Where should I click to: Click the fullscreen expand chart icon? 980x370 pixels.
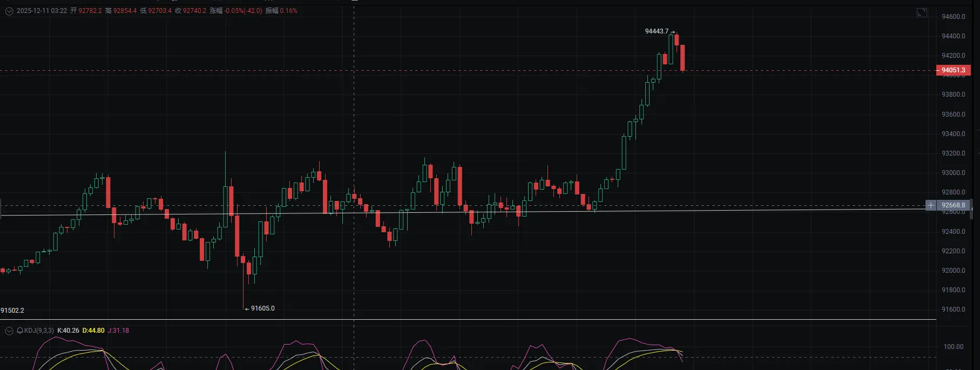[922, 12]
